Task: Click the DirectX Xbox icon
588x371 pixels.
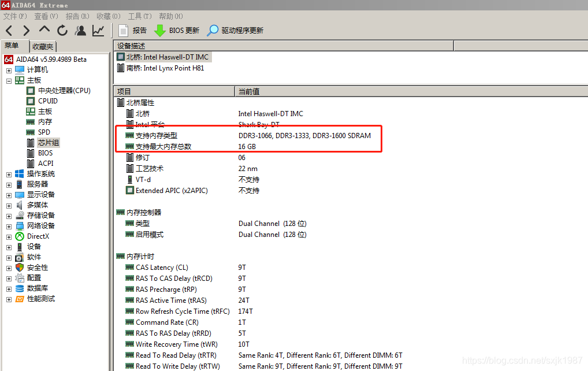Action: [x=20, y=236]
